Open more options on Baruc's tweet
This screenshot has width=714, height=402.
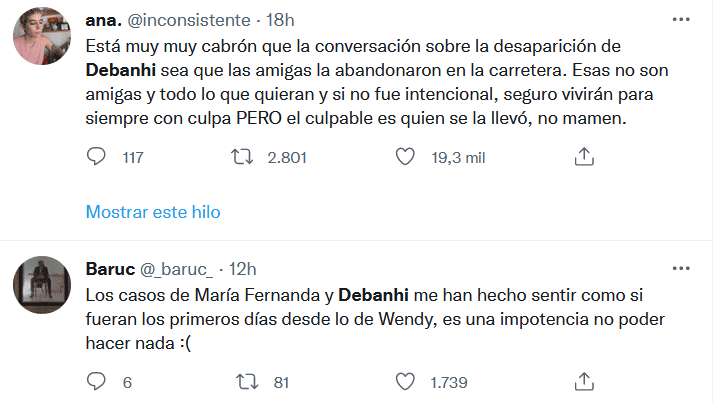pyautogui.click(x=682, y=270)
